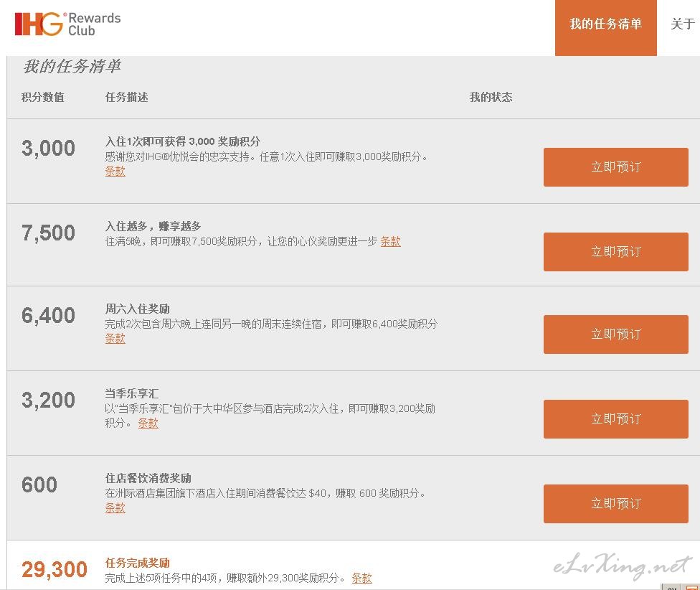The height and width of the screenshot is (590, 700).
Task: Click the small icon at bottom-right corner
Action: tap(692, 587)
